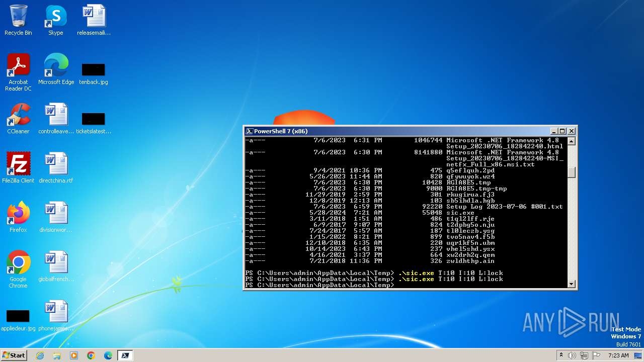
Task: Click the xw2drh2q.qem file name
Action: tap(470, 255)
